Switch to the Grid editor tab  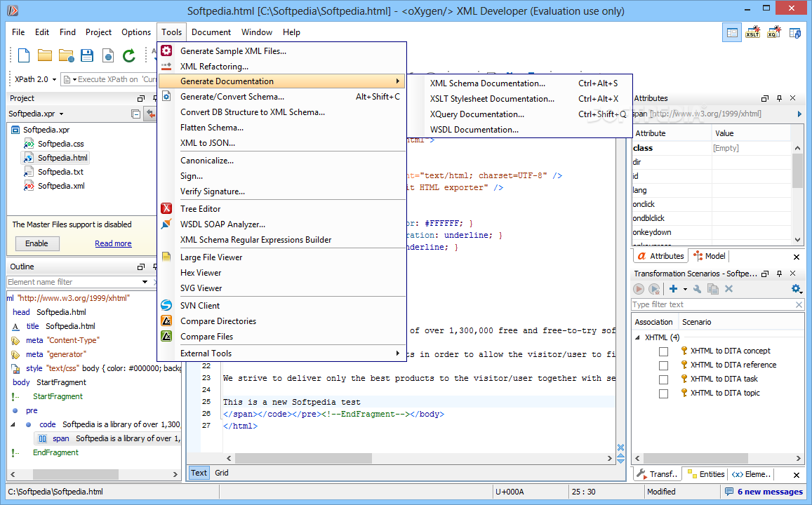222,473
